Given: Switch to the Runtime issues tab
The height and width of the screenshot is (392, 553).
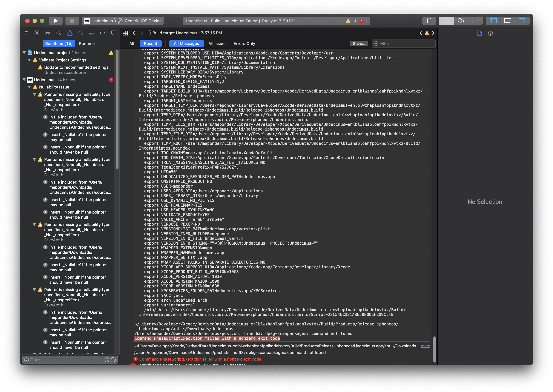Looking at the screenshot, I should click(87, 44).
